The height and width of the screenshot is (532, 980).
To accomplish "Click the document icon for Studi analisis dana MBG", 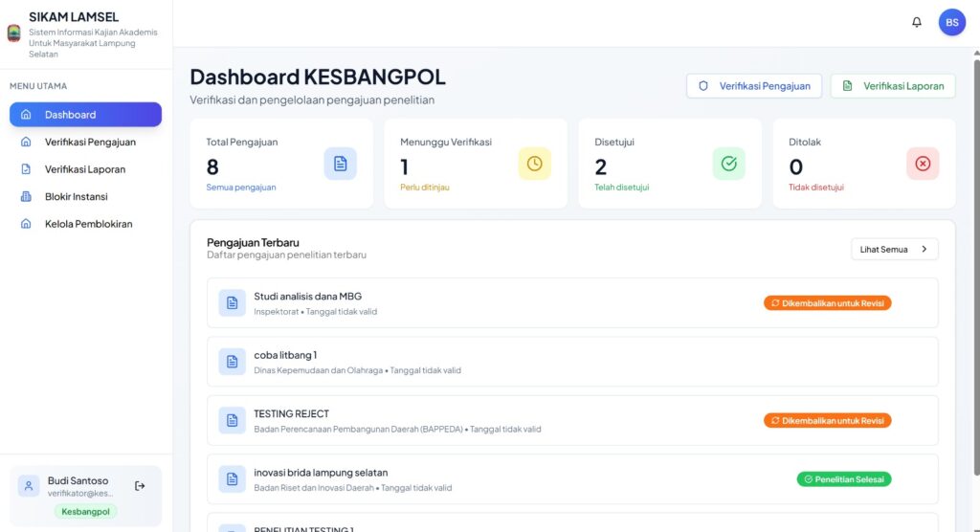I will (232, 303).
